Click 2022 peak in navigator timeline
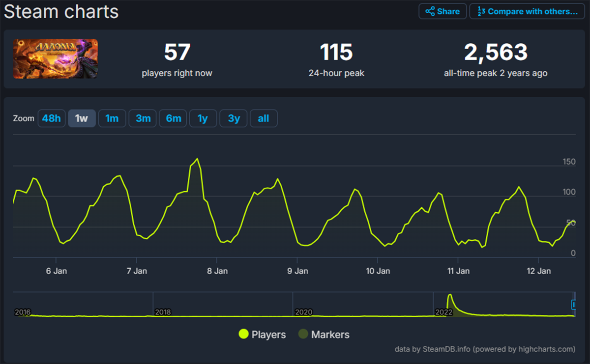 coord(449,298)
